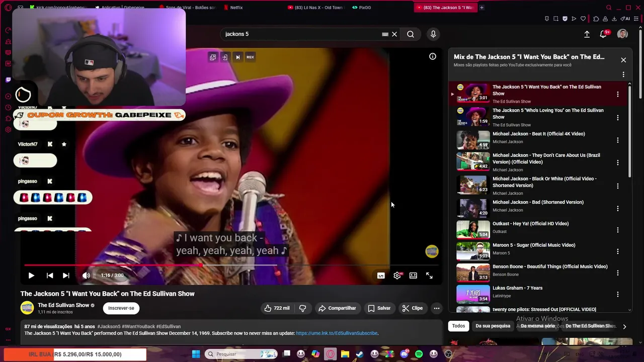Open the ume.lnk.to/EdSullivanSubscribe link

pos(337,333)
